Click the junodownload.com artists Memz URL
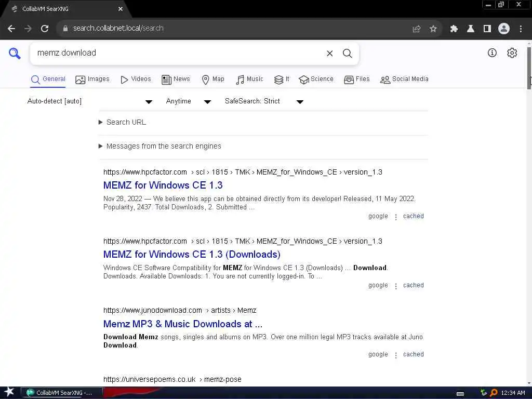The image size is (532, 399). (x=180, y=311)
